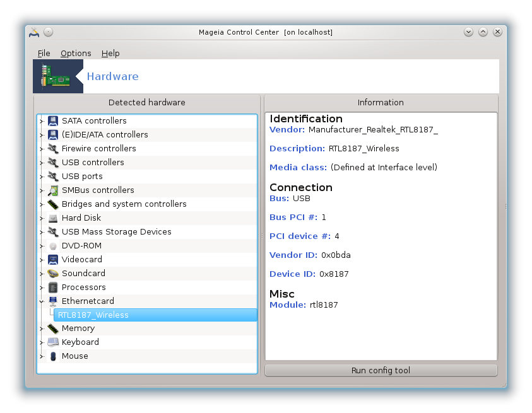The height and width of the screenshot is (413, 532).
Task: Expand the Memory node
Action: pyautogui.click(x=42, y=329)
